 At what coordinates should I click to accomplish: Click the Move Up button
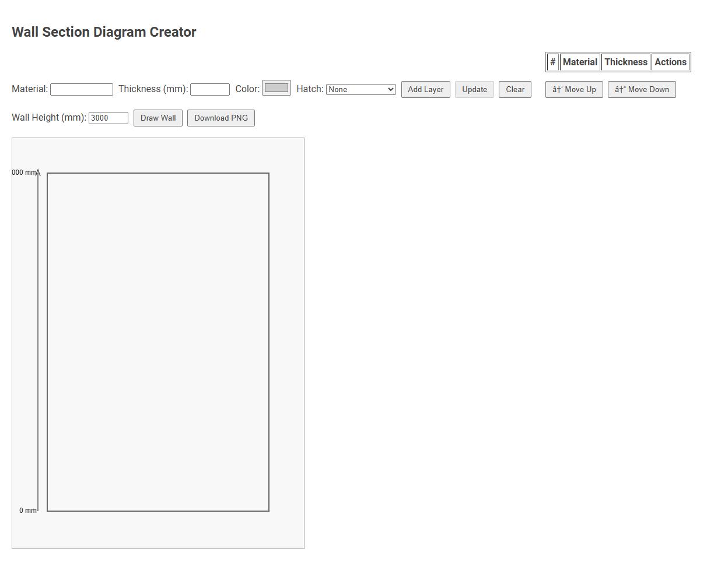point(573,89)
